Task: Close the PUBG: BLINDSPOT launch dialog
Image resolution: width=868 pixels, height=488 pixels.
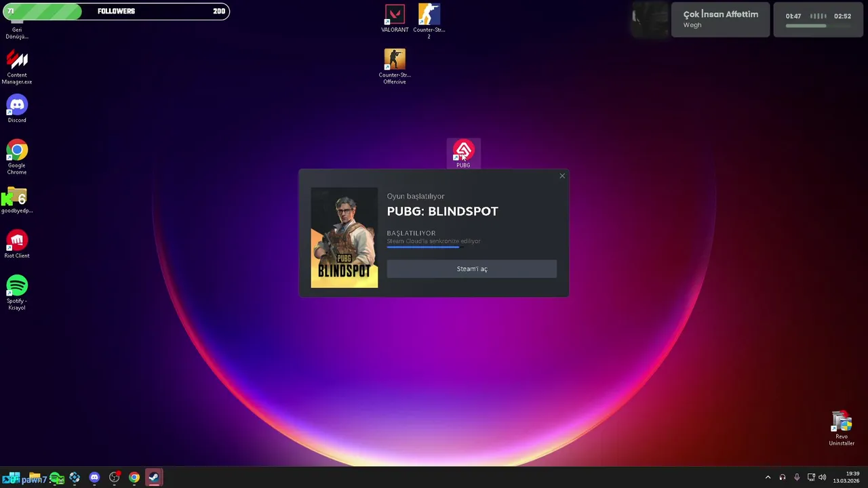Action: coord(562,176)
